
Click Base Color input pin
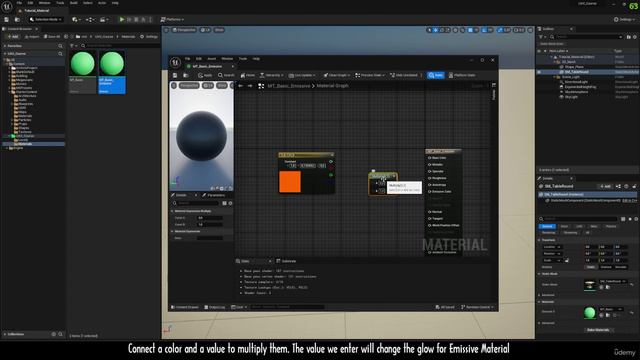pos(430,158)
